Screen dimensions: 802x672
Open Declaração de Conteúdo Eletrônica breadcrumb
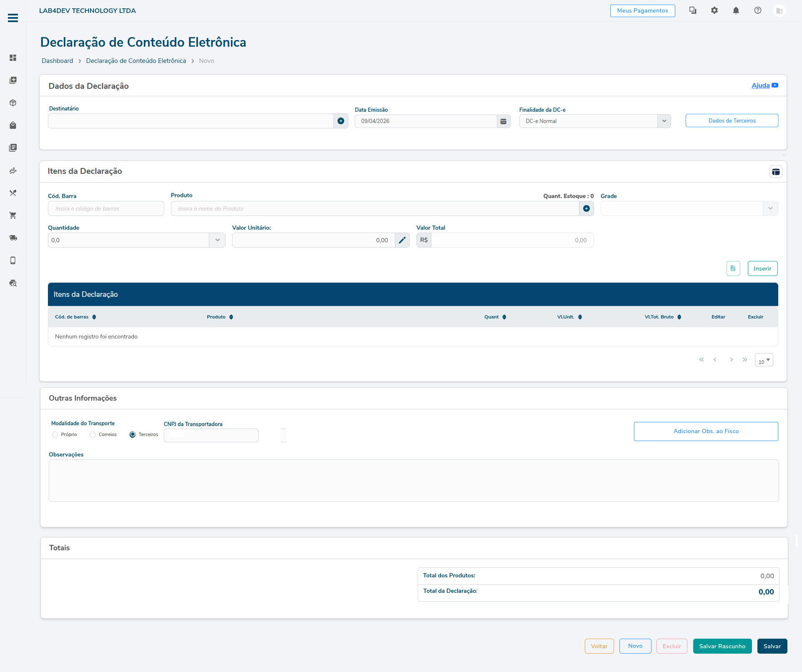pos(136,61)
